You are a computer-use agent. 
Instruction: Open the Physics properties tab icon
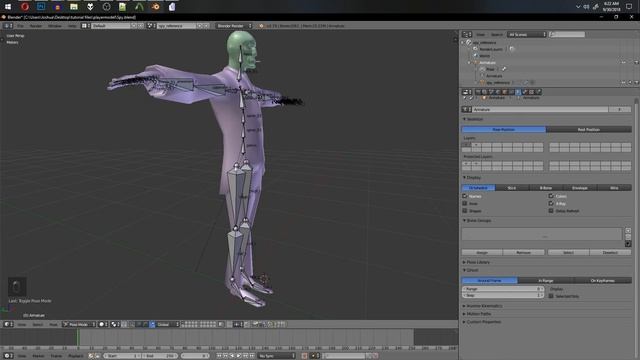539,92
